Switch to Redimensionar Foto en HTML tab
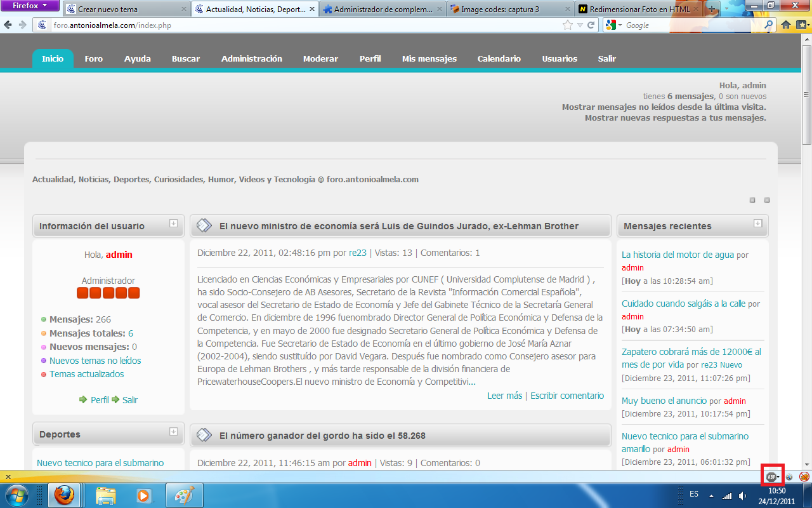812x508 pixels. (638, 10)
